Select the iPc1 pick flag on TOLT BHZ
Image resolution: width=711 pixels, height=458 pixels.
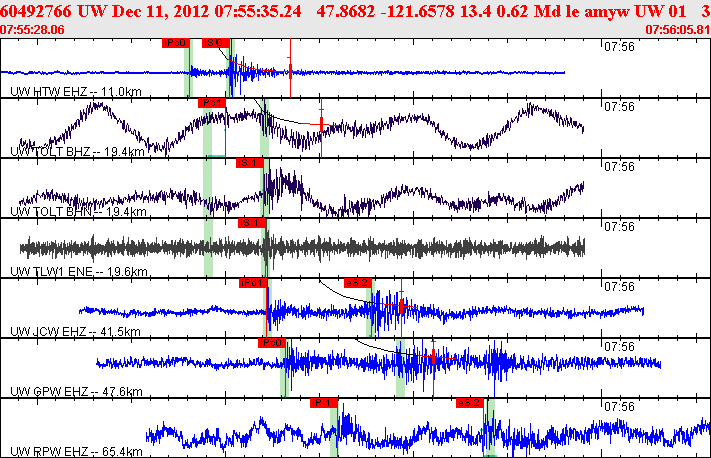point(212,103)
